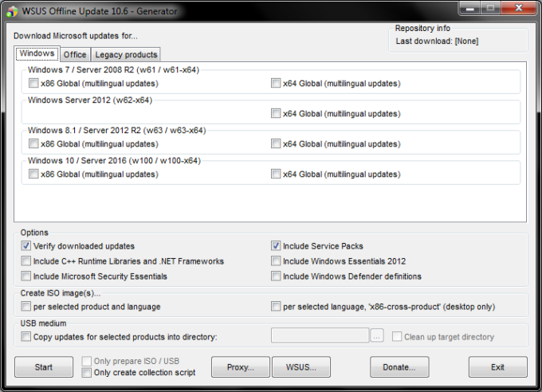Click 'Last download: [None]' repository text
Image resolution: width=542 pixels, height=392 pixels.
[437, 41]
